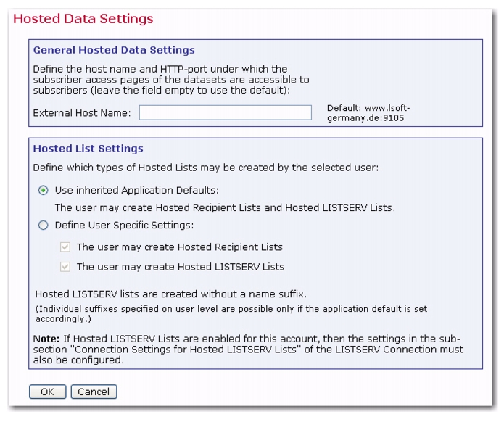Click 'Define the host name and HTTP-port' text
The height and width of the screenshot is (430, 504).
pos(171,79)
